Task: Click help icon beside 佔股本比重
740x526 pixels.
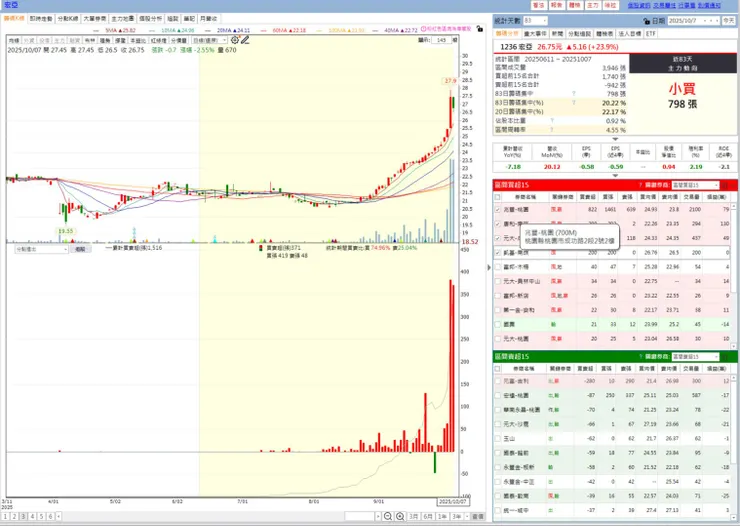Action: pos(551,121)
